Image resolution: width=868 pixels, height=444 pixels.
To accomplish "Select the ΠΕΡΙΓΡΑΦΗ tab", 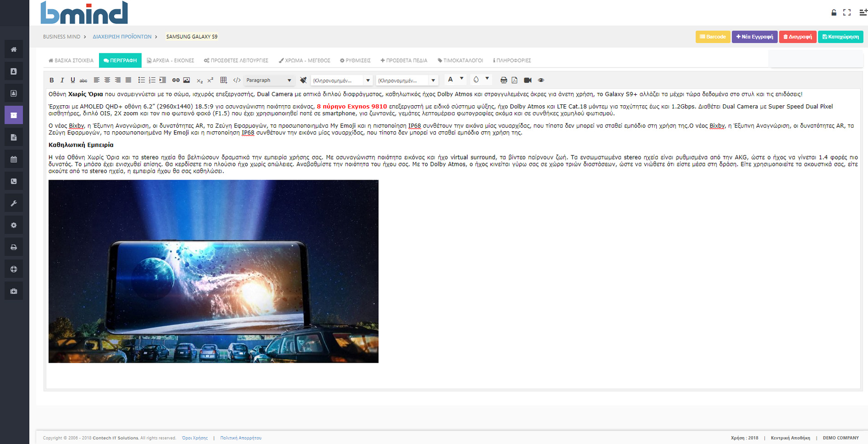I will point(120,60).
